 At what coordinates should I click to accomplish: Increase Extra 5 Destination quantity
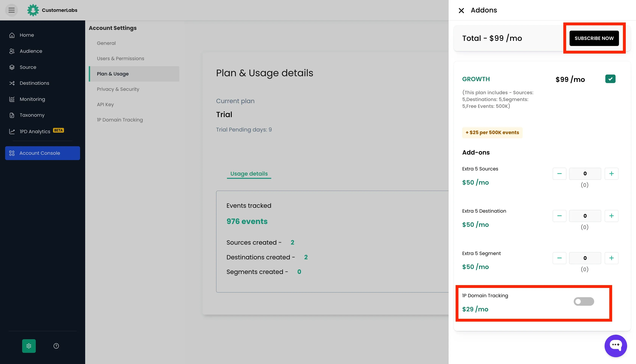point(612,216)
